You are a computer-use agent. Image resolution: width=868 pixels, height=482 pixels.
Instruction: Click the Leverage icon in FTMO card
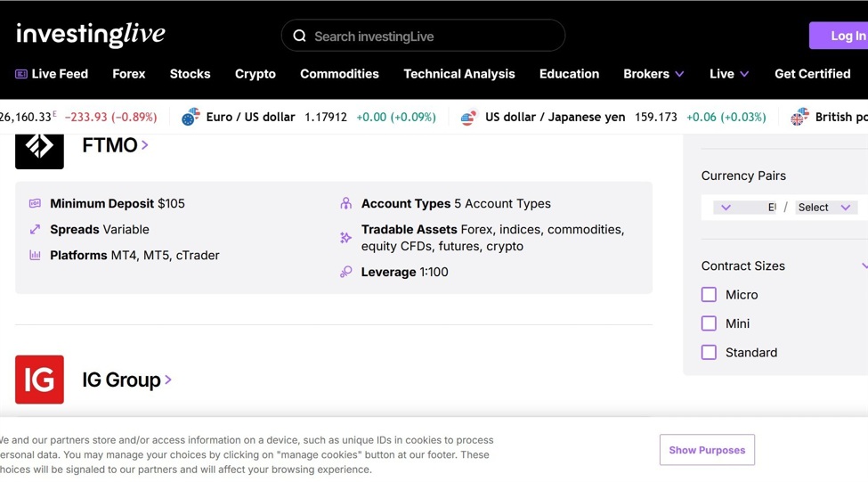[345, 272]
